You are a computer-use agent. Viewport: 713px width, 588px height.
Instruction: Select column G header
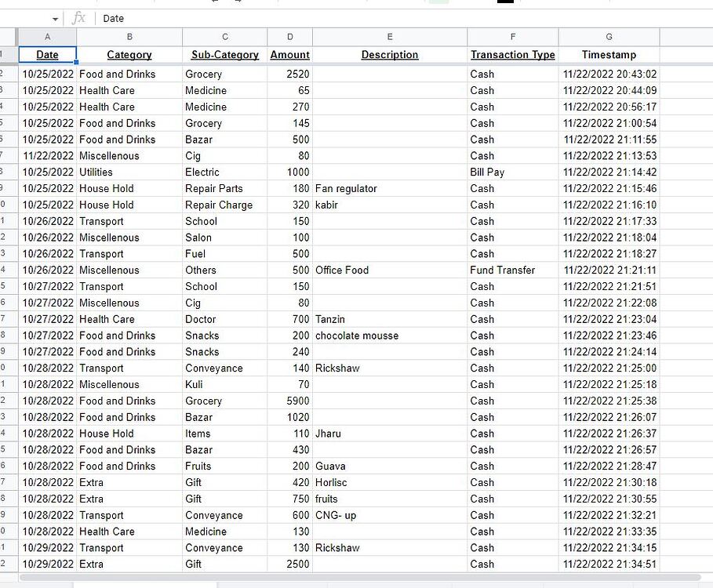point(609,37)
